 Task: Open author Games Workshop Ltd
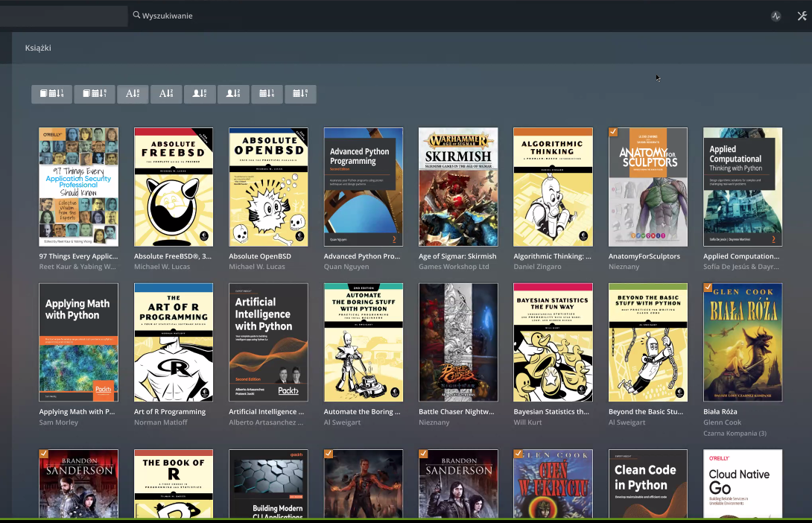454,267
